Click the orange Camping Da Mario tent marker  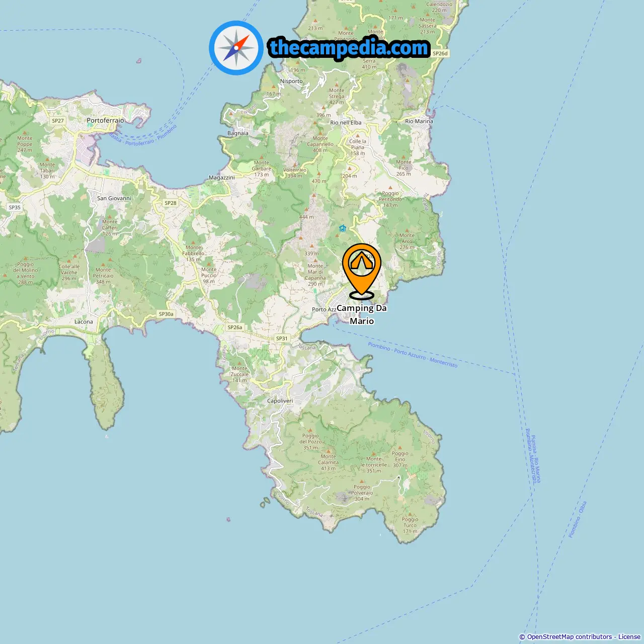tap(362, 271)
